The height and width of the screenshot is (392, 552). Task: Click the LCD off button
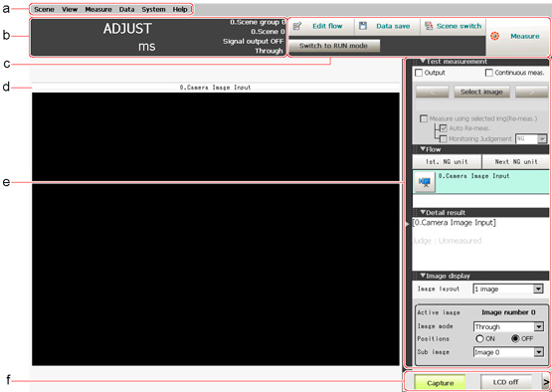[x=506, y=382]
